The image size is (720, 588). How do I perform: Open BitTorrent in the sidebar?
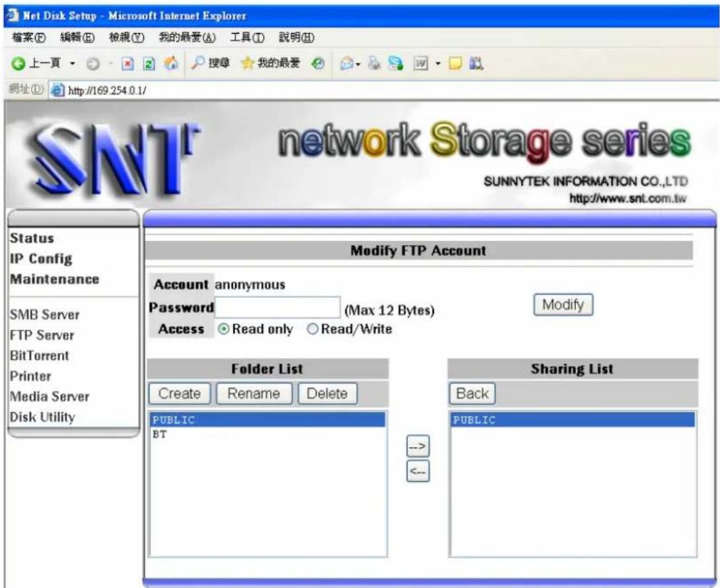(x=40, y=355)
